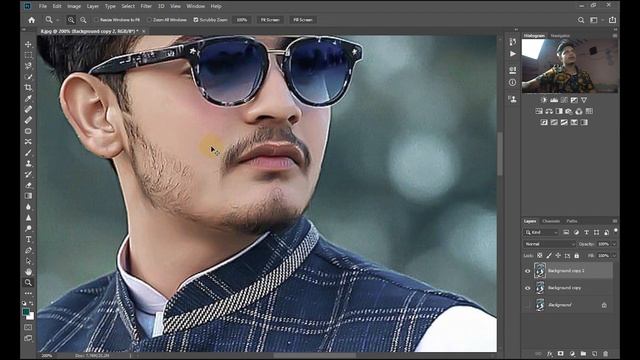Select the Hand tool
The image size is (640, 360).
28,271
